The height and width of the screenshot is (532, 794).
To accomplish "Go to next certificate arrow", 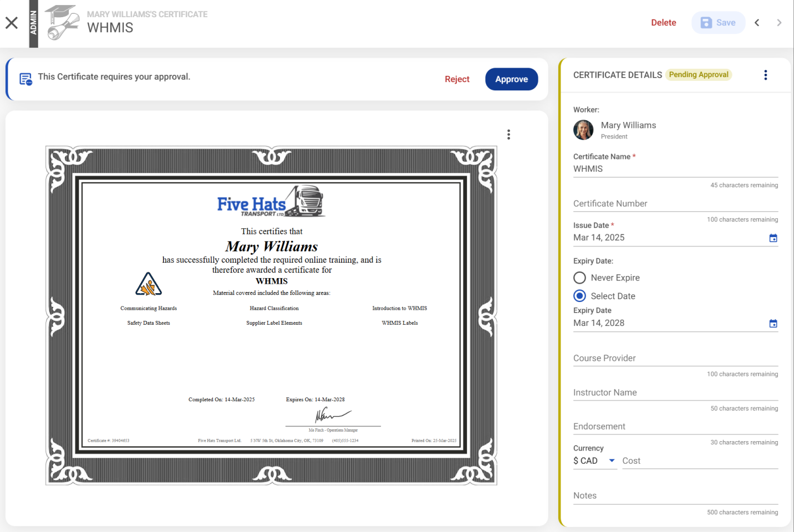I will [779, 23].
